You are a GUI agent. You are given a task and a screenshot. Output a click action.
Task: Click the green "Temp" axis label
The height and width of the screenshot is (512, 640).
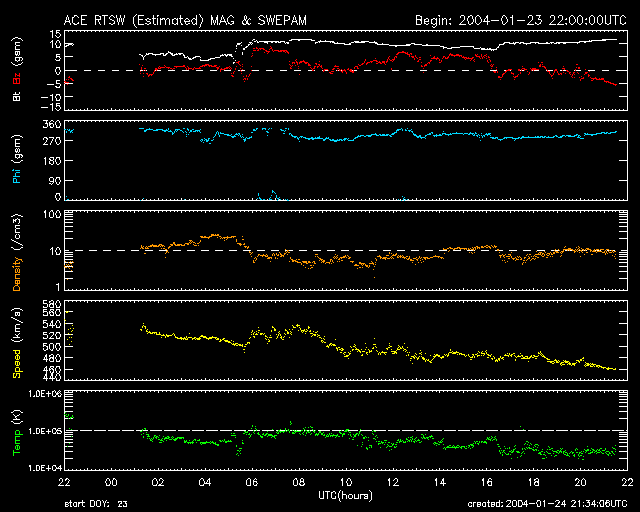coord(17,443)
